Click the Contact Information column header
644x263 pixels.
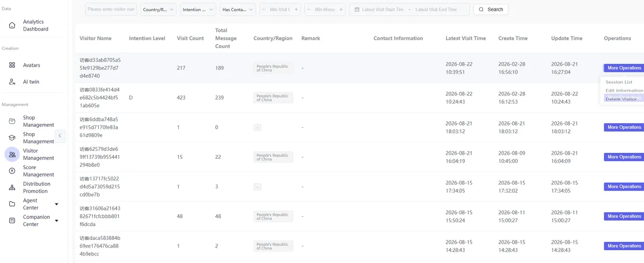pyautogui.click(x=398, y=39)
